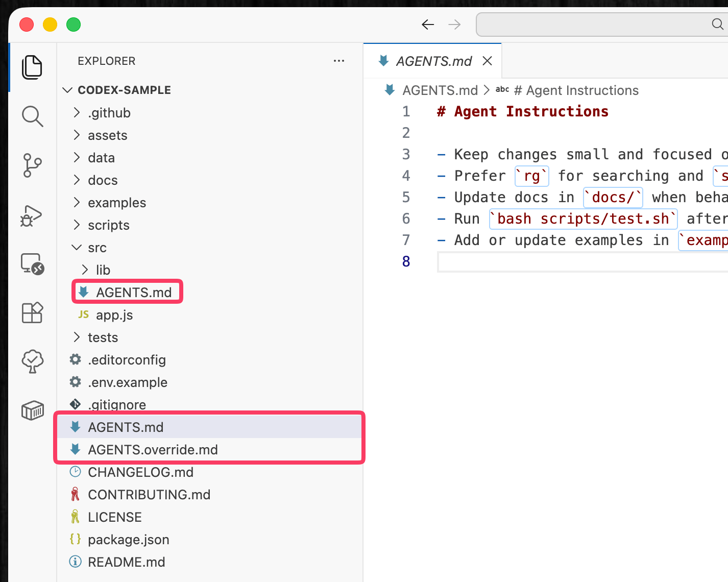Viewport: 728px width, 582px height.
Task: Click the tree-with-checkmark icon in activity bar
Action: coord(32,361)
